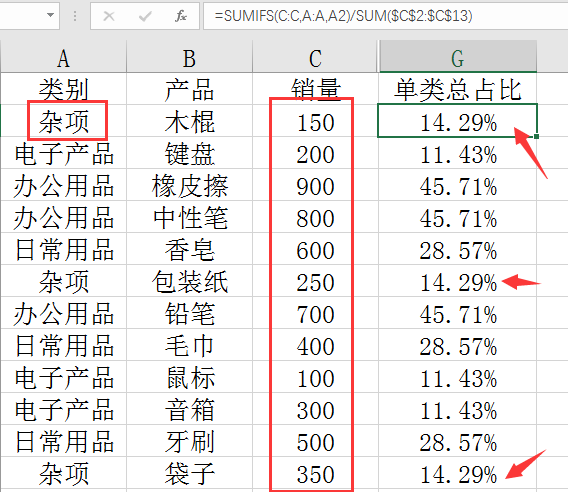Select the 11.43% cell in 键盘 row
This screenshot has width=568, height=492.
click(x=458, y=153)
